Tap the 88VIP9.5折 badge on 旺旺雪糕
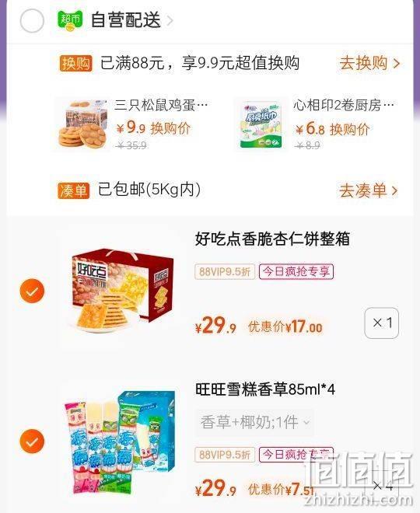The width and height of the screenshot is (420, 513). [225, 455]
